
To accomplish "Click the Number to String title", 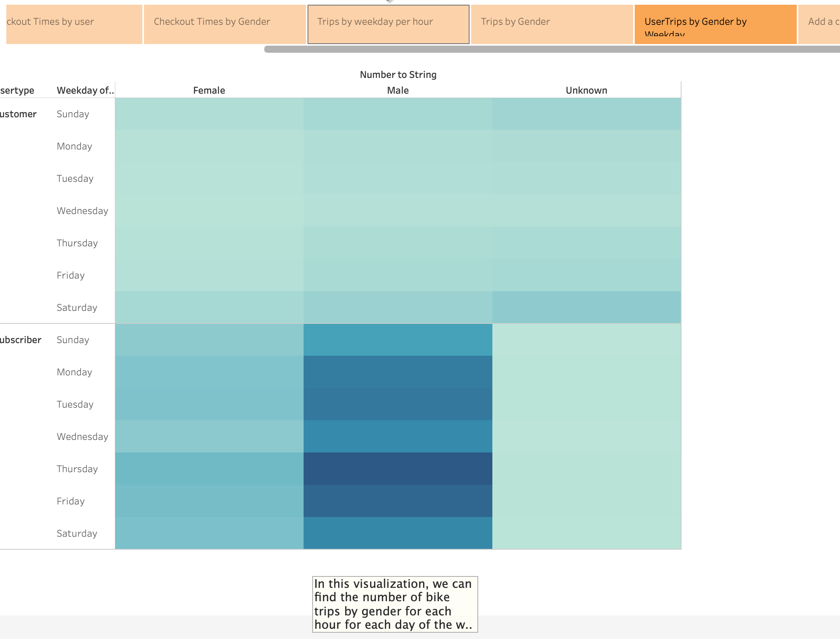I will coord(398,75).
